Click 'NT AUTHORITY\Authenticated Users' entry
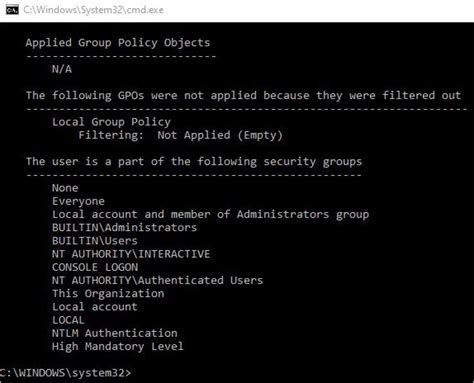474x383 pixels. [157, 280]
